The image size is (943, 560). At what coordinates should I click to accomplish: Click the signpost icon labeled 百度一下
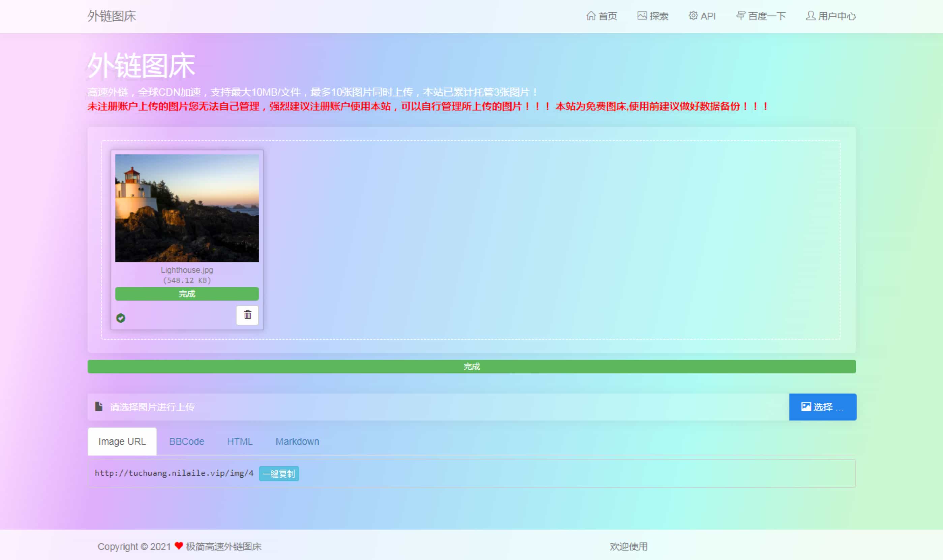coord(740,16)
